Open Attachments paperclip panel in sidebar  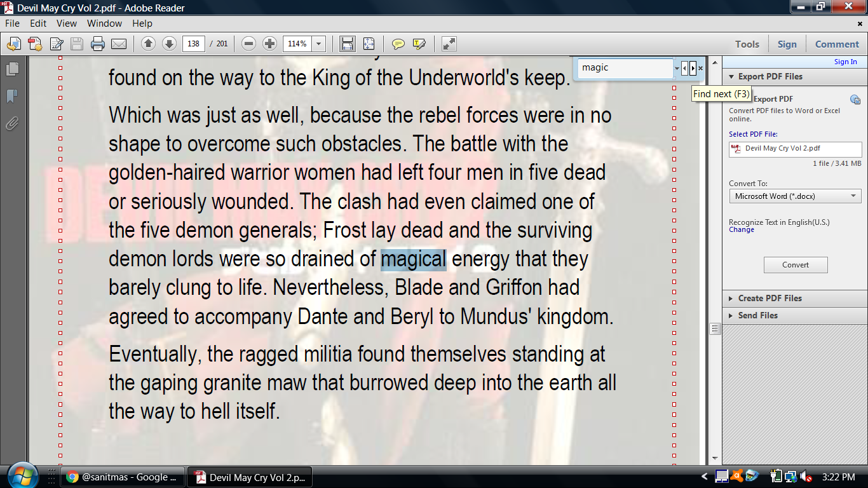(x=12, y=123)
